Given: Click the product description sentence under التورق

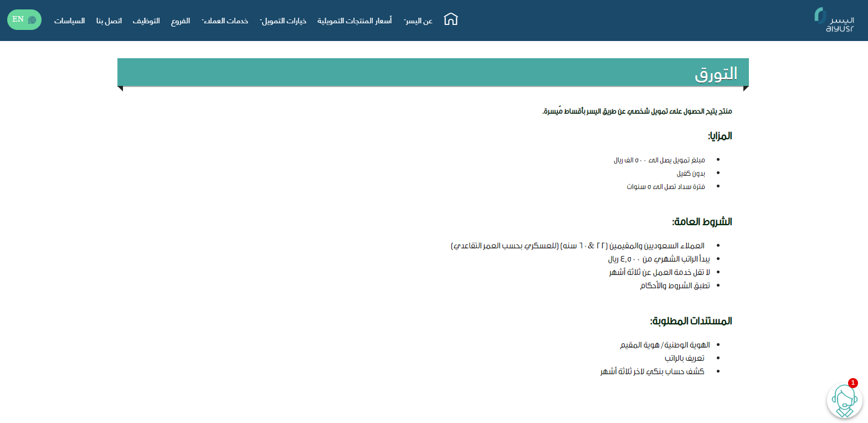Looking at the screenshot, I should click(637, 111).
